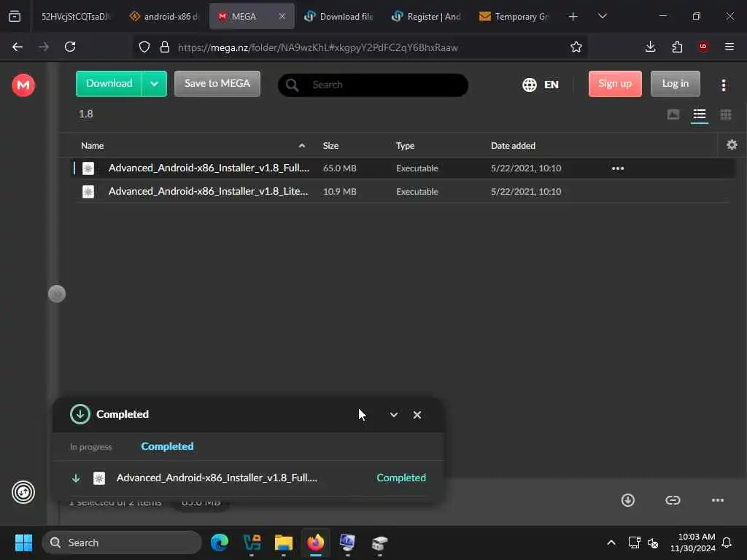Open Microsoft Edge from taskbar

[220, 542]
